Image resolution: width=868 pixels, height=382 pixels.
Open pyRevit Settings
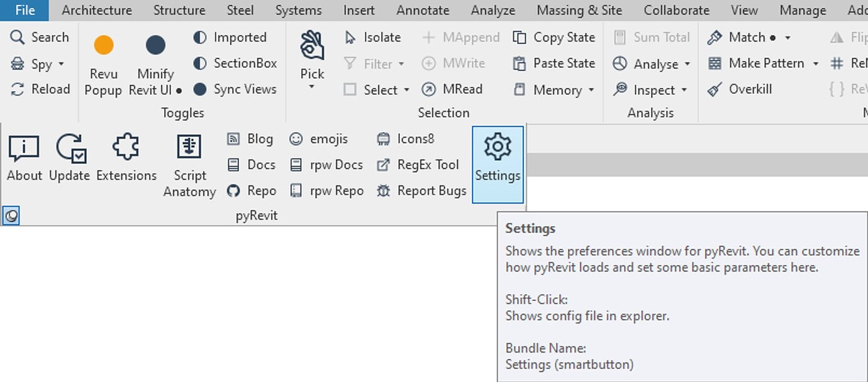pyautogui.click(x=498, y=165)
